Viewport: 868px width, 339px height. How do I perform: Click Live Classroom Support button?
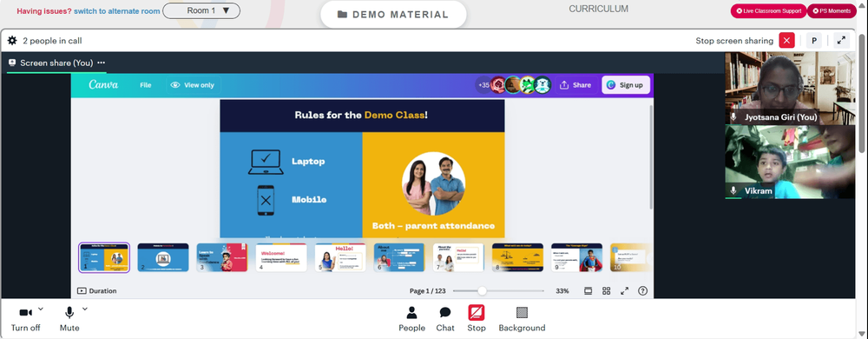pos(768,11)
